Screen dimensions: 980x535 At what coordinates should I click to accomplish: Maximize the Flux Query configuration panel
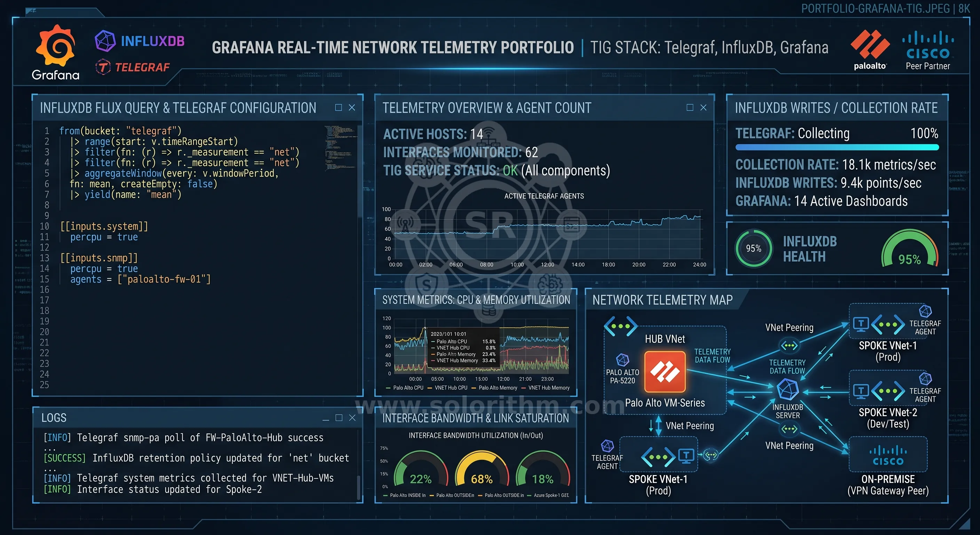[338, 107]
